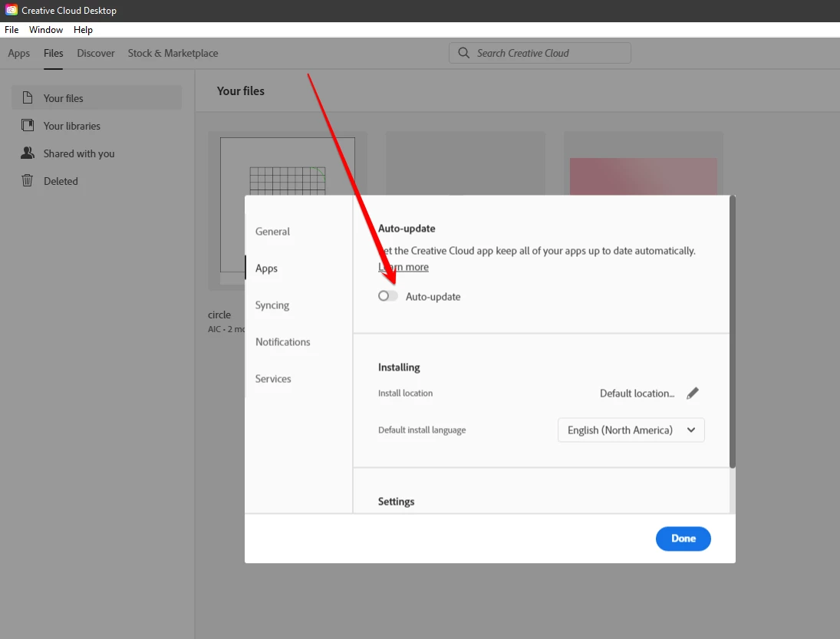Open the Window menu
The image size is (840, 639).
pyautogui.click(x=46, y=29)
